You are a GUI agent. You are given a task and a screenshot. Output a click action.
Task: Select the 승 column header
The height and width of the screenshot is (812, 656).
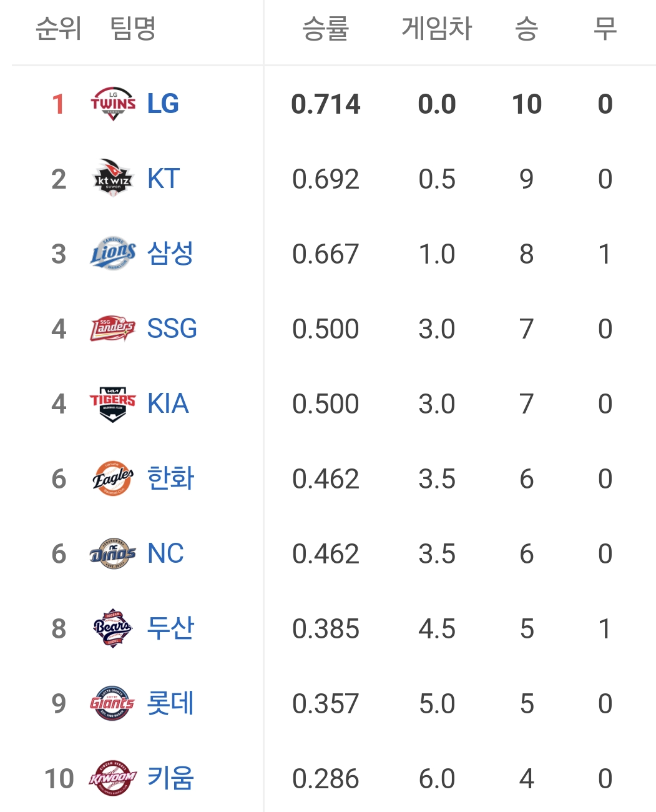click(x=527, y=28)
